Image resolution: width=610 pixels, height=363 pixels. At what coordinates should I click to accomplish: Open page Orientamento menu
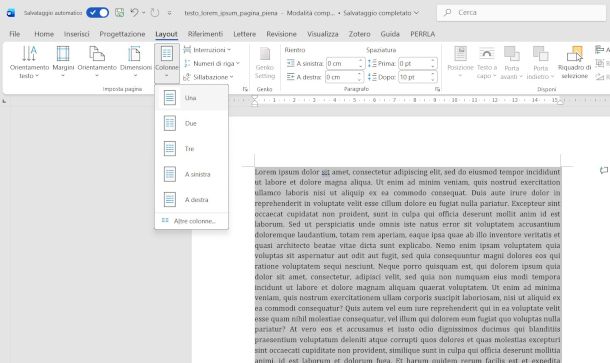[x=97, y=62]
